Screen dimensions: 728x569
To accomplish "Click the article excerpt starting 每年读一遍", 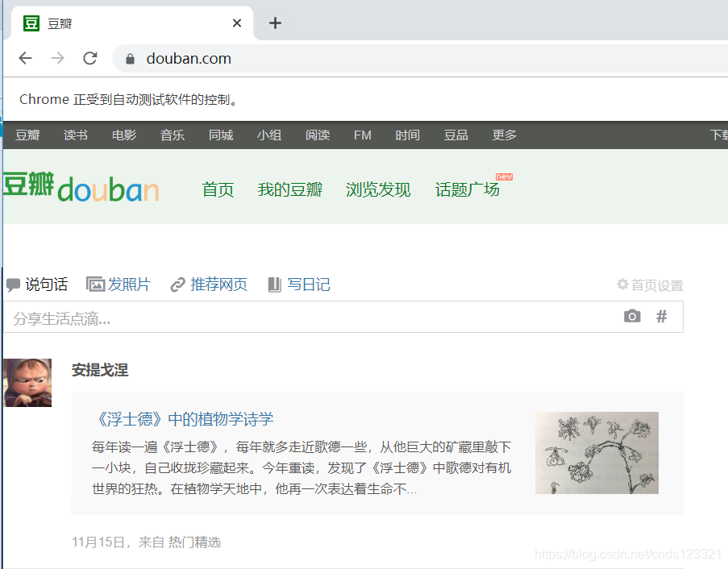I will (302, 467).
